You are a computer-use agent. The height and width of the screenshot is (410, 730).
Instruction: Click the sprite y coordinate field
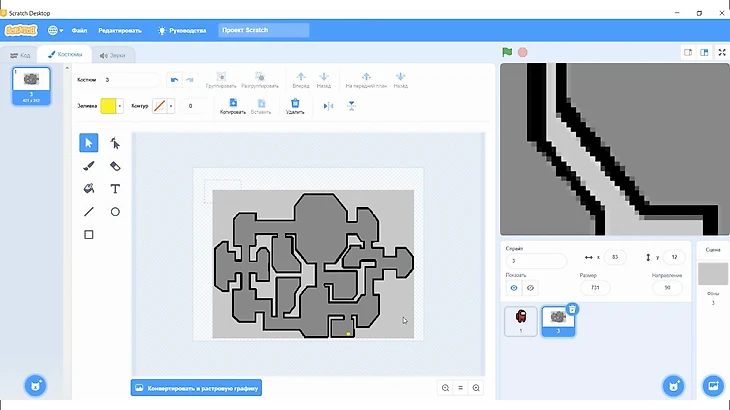click(x=674, y=257)
